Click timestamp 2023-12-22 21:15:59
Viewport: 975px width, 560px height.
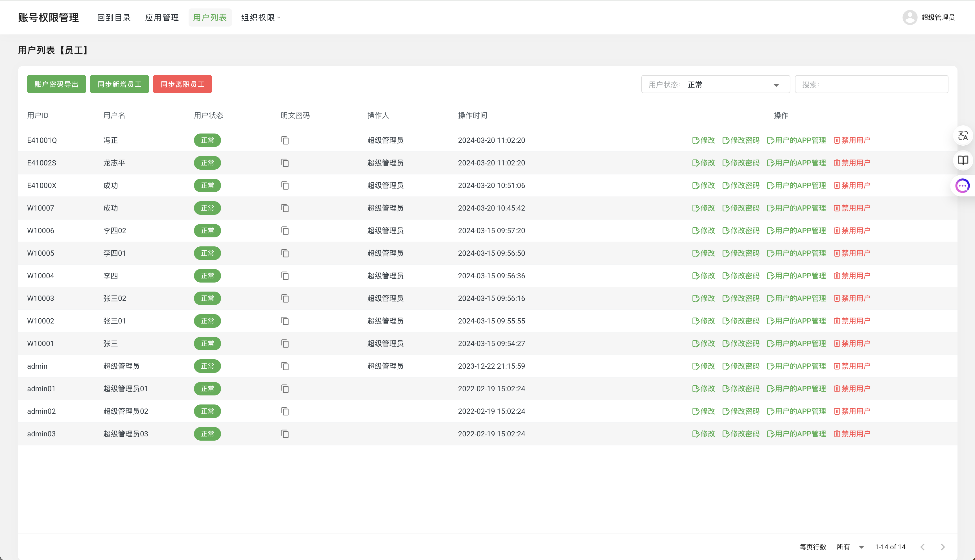click(x=491, y=366)
